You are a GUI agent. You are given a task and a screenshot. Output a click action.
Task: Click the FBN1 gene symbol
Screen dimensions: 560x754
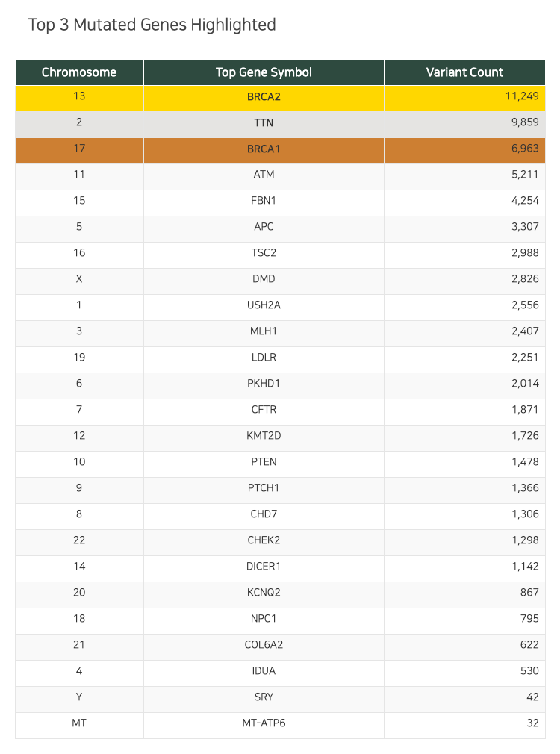pyautogui.click(x=264, y=201)
